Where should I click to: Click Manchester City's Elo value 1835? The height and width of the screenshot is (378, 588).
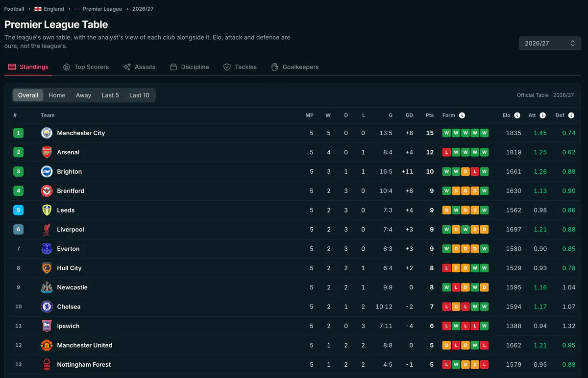[514, 133]
